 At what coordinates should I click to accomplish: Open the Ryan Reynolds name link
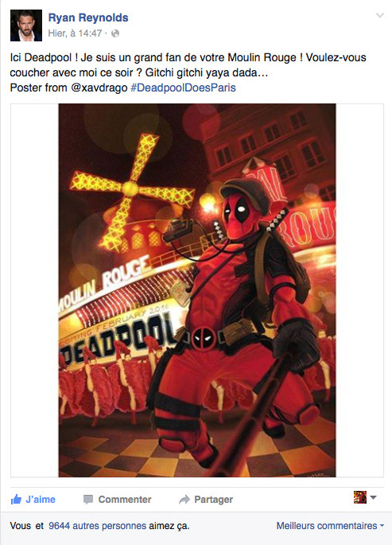tap(88, 18)
